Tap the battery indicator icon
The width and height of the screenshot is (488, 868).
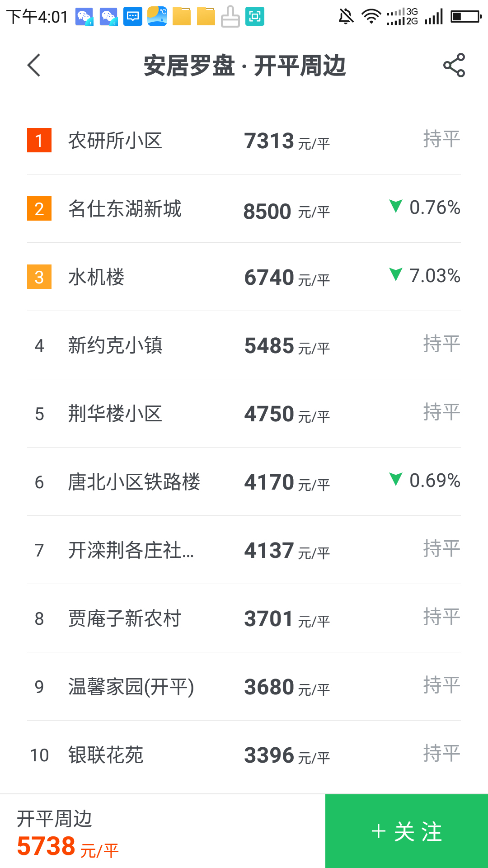(466, 17)
